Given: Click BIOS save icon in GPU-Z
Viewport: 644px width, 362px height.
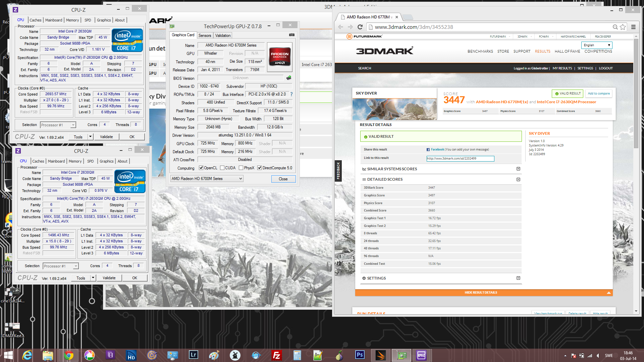Looking at the screenshot, I should (x=289, y=78).
